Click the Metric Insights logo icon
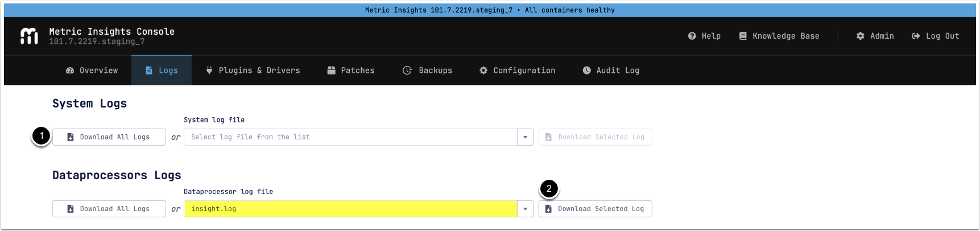This screenshot has height=231, width=980. click(x=29, y=36)
